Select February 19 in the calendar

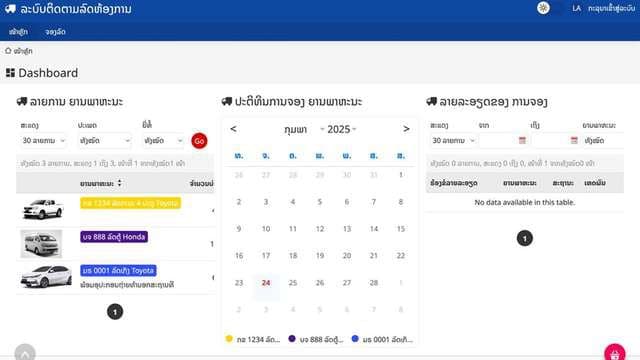pyautogui.click(x=320, y=256)
